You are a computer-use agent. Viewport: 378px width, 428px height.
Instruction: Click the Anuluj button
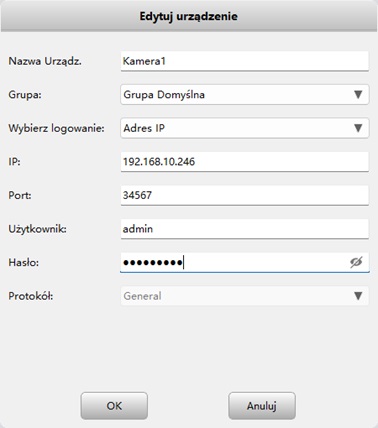point(262,406)
